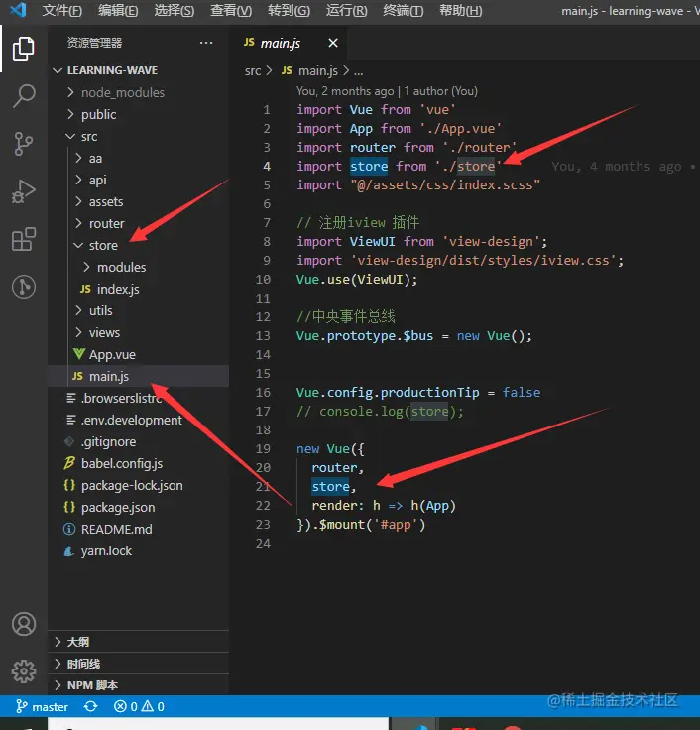Open the 编辑(E) menu
Screen dimensions: 700x730
point(118,10)
